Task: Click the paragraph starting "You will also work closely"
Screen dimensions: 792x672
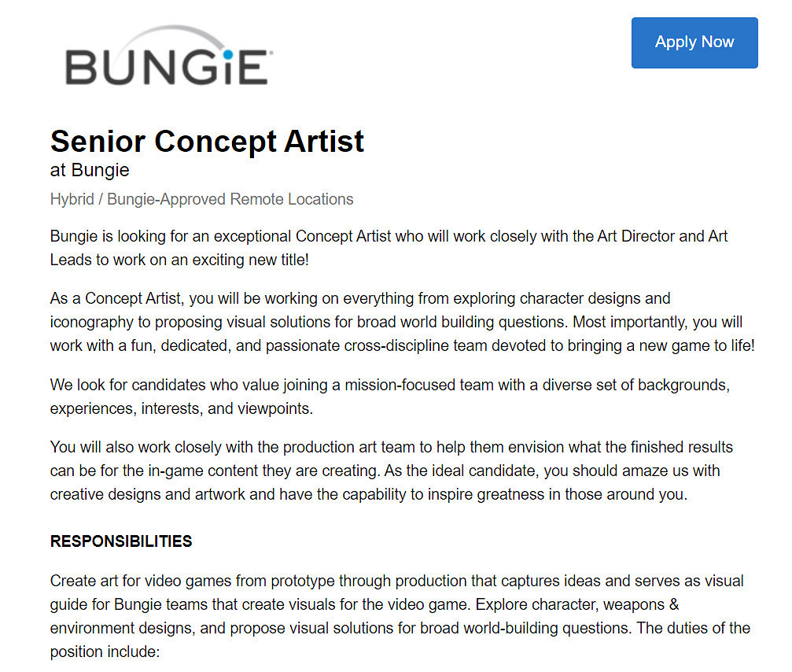Action: (x=391, y=471)
